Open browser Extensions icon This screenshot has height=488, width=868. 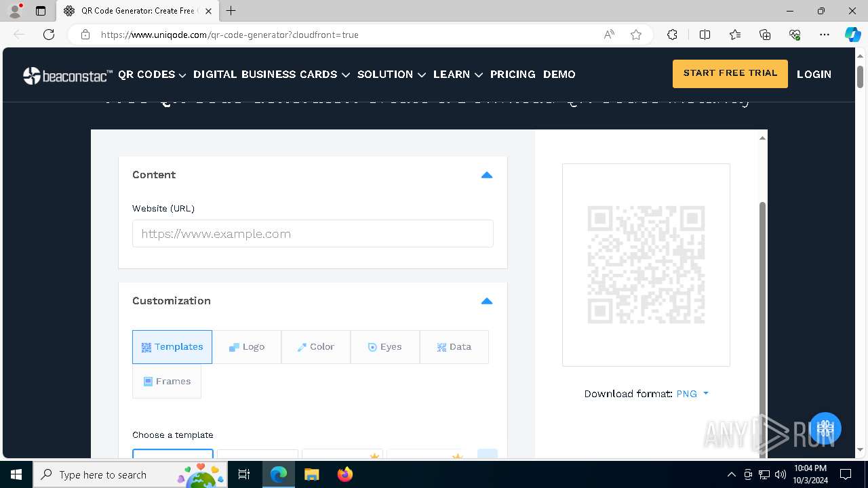click(x=672, y=35)
